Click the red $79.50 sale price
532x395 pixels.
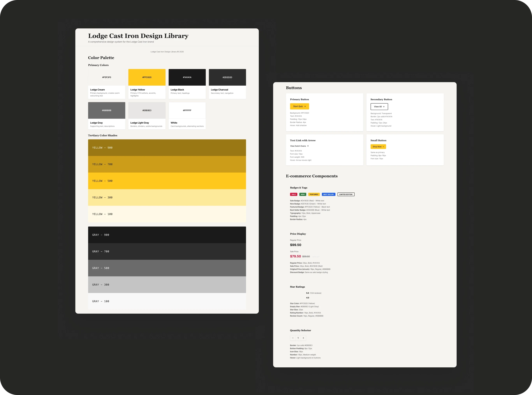pos(295,256)
